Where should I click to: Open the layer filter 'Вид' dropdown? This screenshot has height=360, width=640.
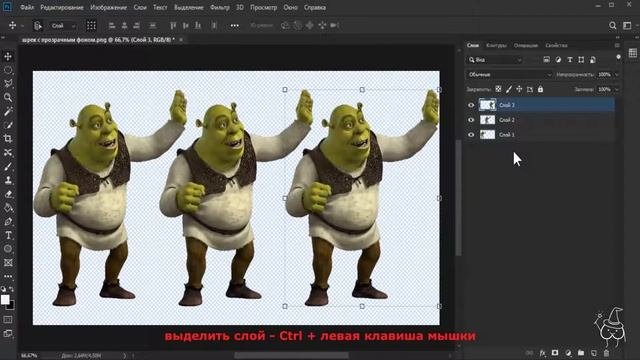(495, 60)
